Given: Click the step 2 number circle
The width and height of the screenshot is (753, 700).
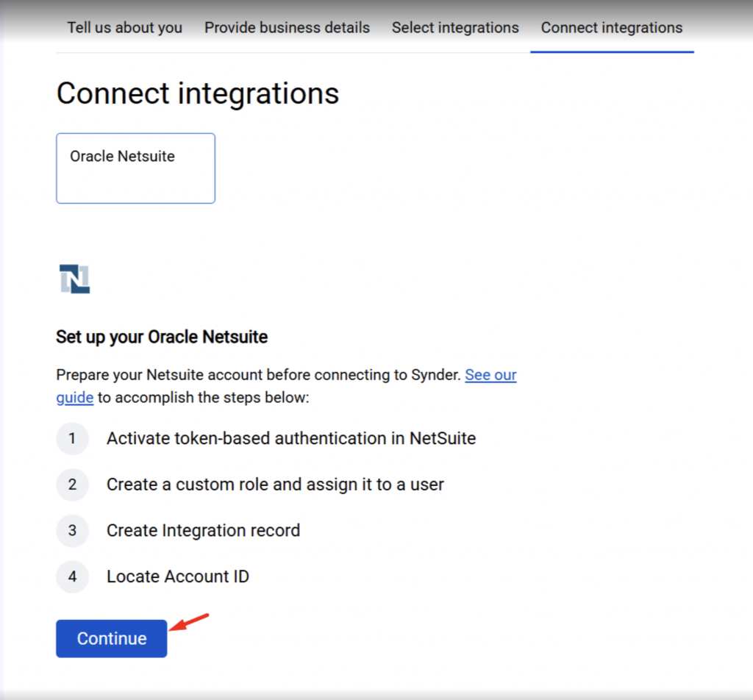Looking at the screenshot, I should tap(72, 485).
